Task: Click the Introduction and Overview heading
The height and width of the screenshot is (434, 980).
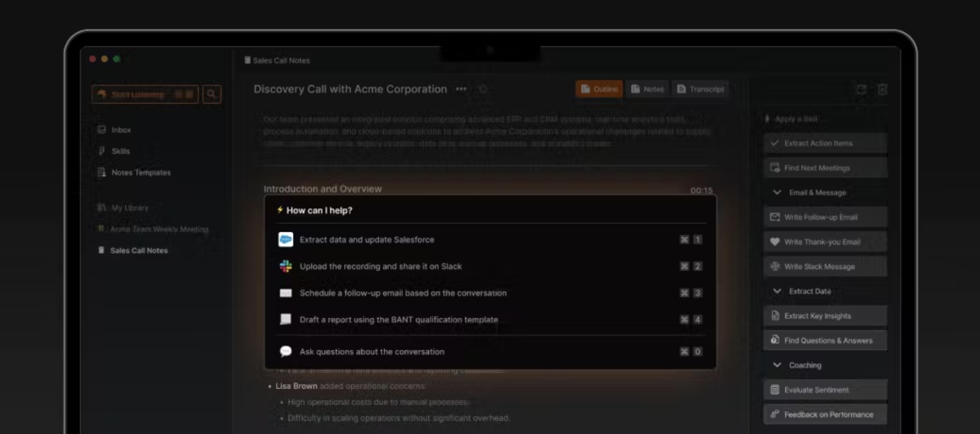Action: (323, 189)
